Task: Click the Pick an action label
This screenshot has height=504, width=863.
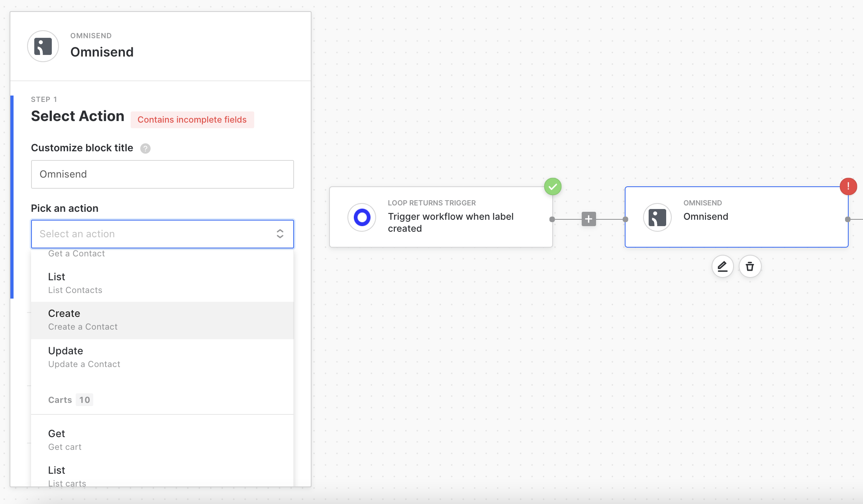Action: coord(65,208)
